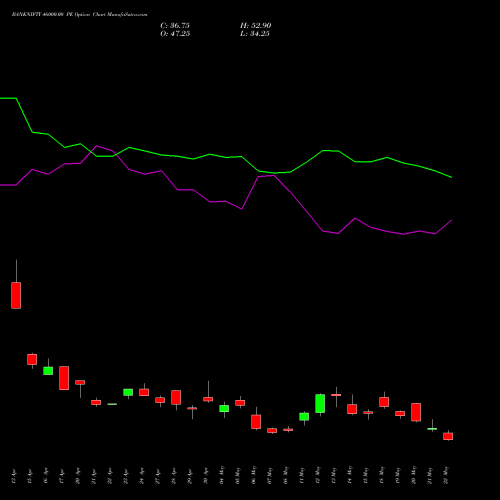Click the red candle above 06 May
The image size is (500, 500).
256,422
